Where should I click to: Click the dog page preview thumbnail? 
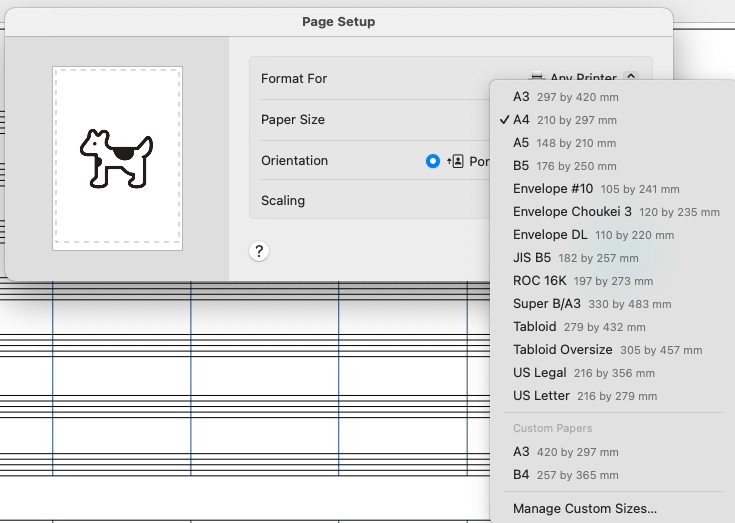pos(118,158)
